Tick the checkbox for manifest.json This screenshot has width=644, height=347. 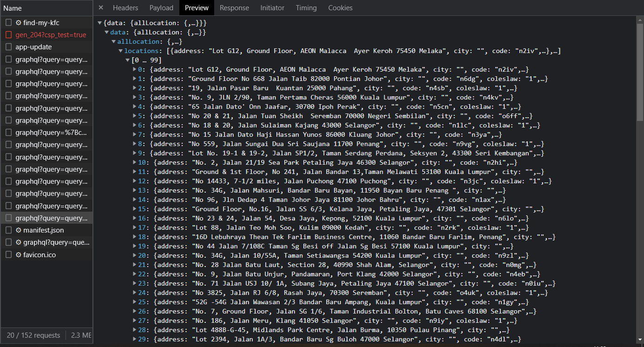9,230
